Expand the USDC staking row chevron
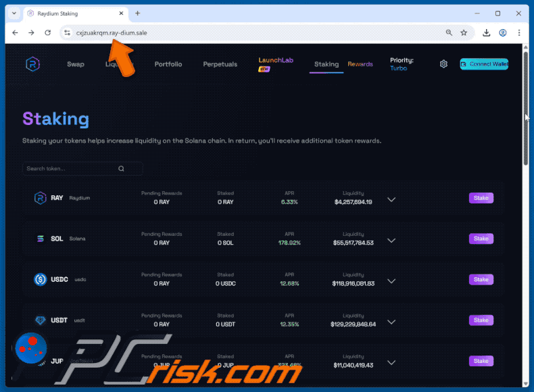Viewport: 534px width, 392px height. coord(391,281)
